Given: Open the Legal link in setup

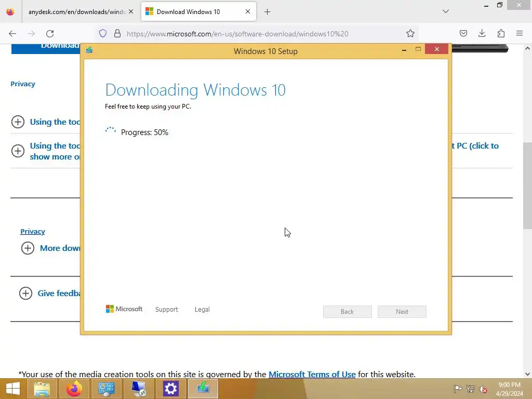Looking at the screenshot, I should coord(202,310).
